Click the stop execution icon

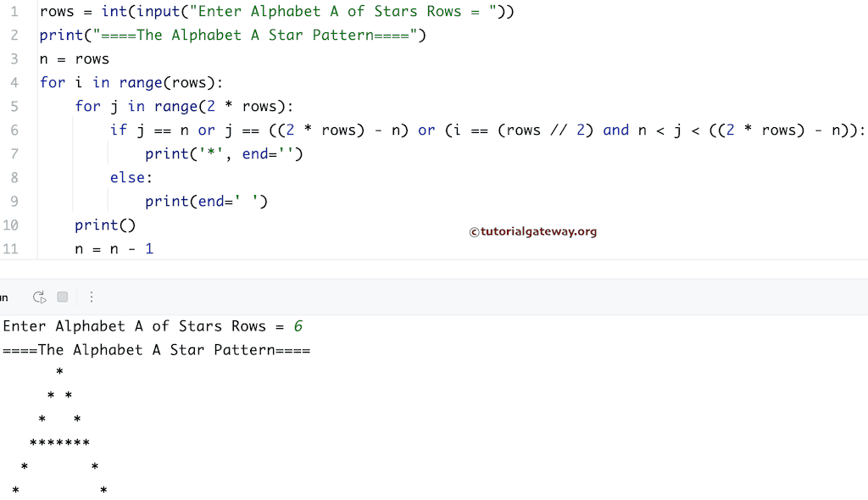(61, 297)
